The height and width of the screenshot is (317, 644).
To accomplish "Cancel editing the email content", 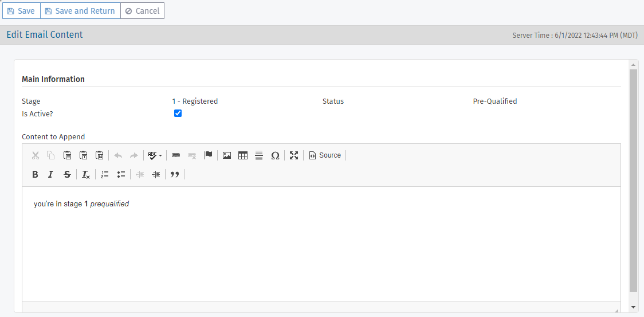I will [x=142, y=11].
